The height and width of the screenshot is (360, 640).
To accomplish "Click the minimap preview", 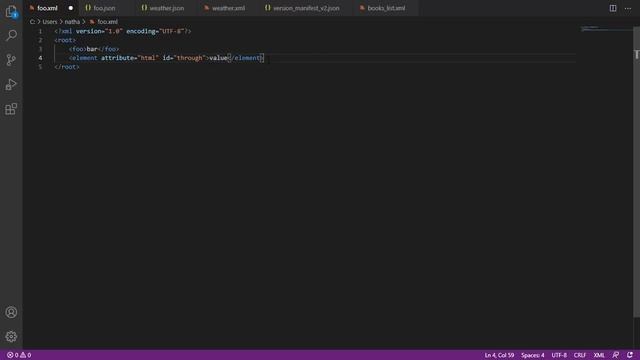I will point(606,29).
